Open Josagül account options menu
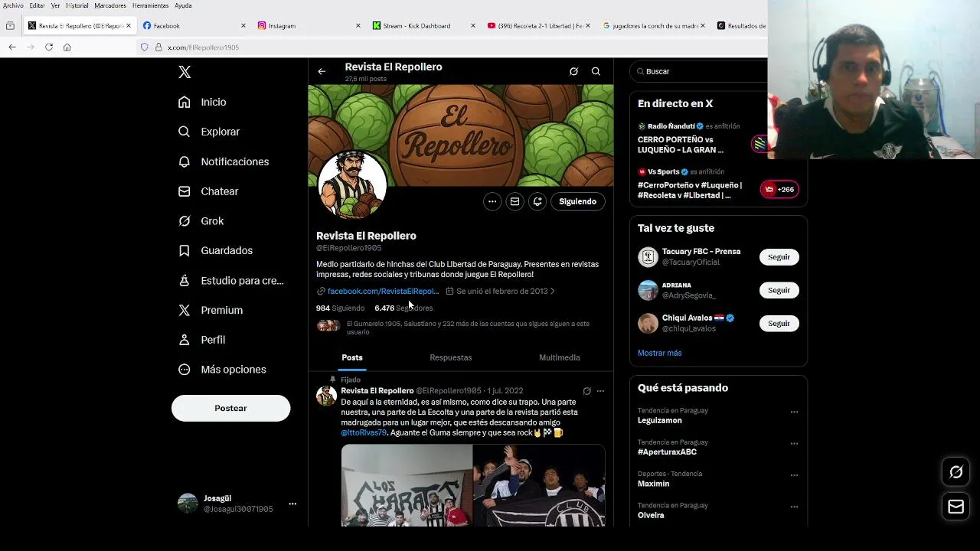Viewport: 980px width, 551px height. (292, 504)
